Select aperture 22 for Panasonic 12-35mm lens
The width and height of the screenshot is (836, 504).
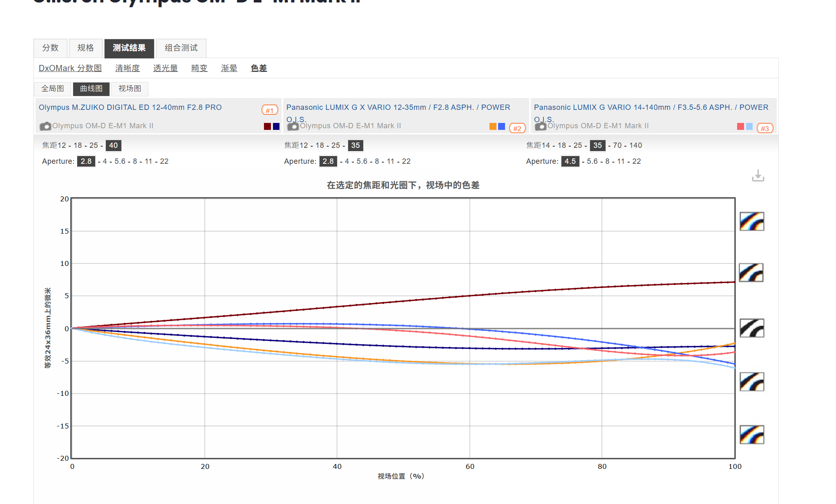[406, 161]
